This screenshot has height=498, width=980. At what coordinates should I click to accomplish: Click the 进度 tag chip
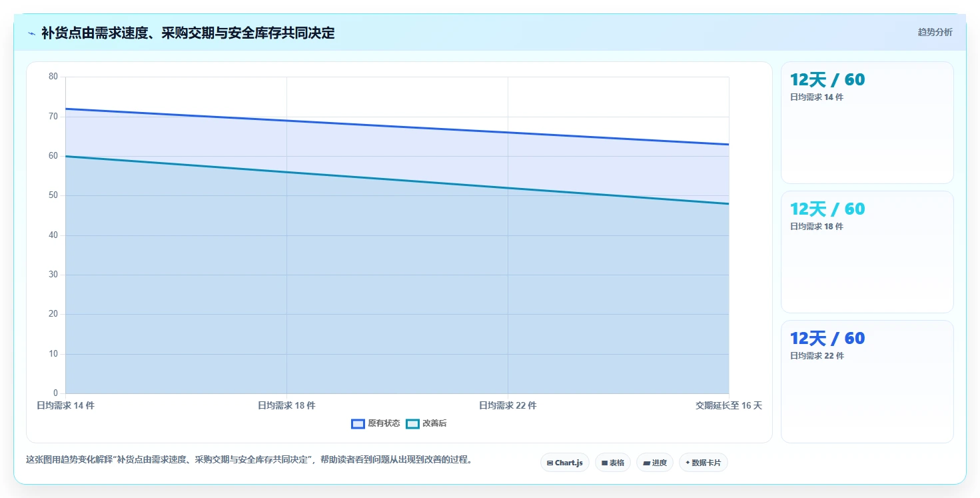(x=655, y=463)
